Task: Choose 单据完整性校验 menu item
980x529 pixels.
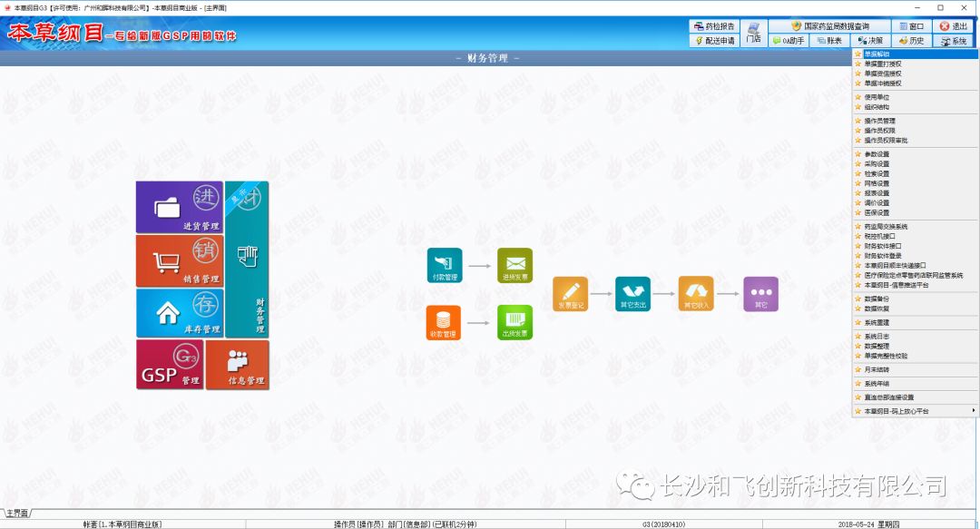Action: [x=915, y=356]
